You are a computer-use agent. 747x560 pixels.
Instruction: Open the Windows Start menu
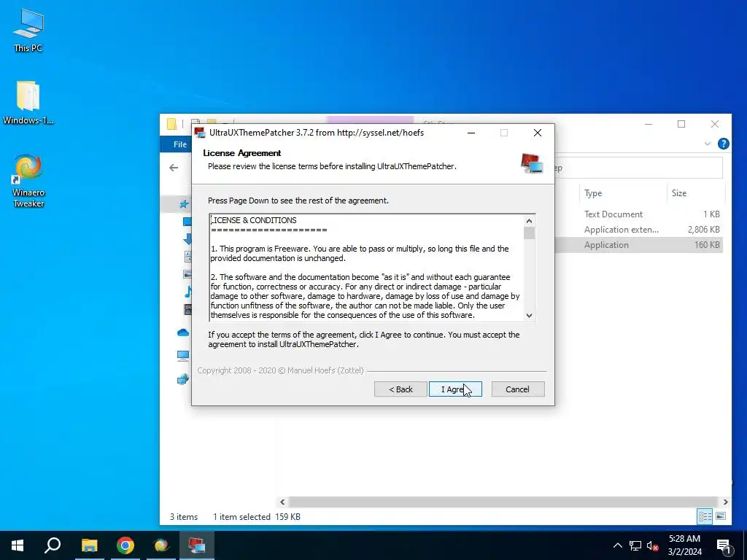tap(18, 545)
